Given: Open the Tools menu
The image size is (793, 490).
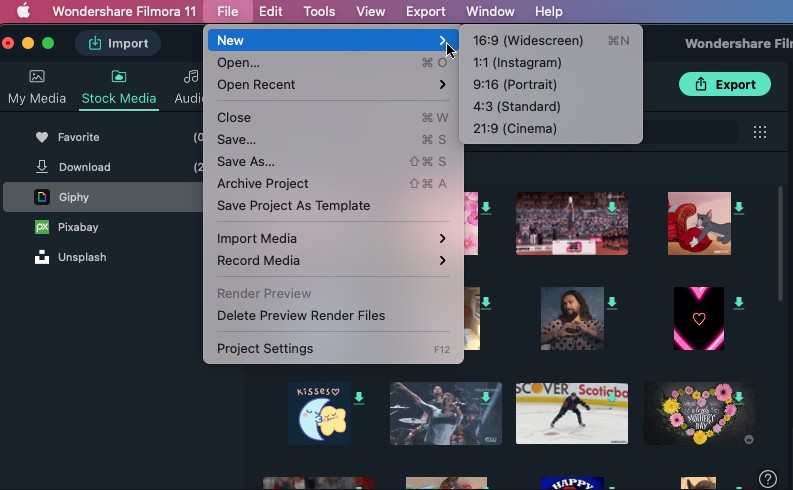Looking at the screenshot, I should (x=319, y=11).
